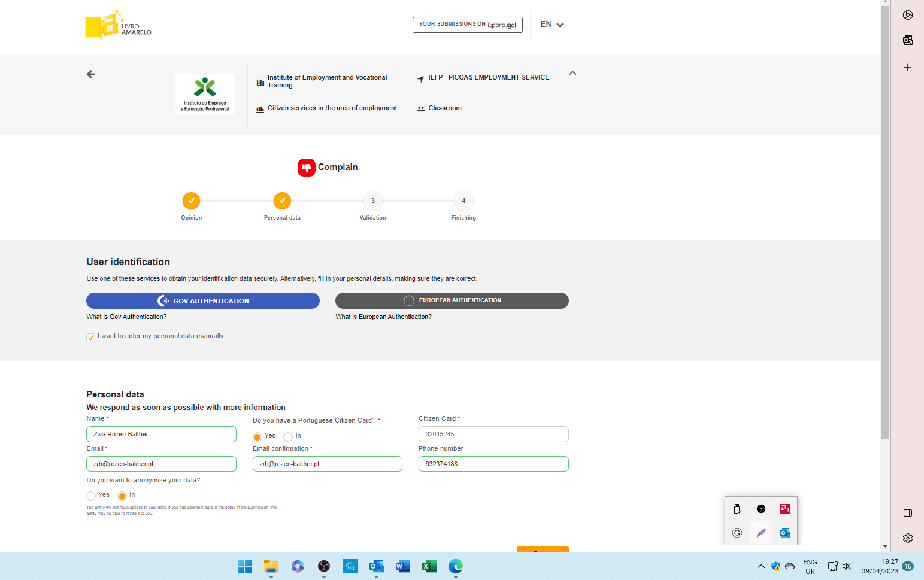Image resolution: width=924 pixels, height=580 pixels.
Task: Click OBS icon in tray overflow popup
Action: point(761,509)
